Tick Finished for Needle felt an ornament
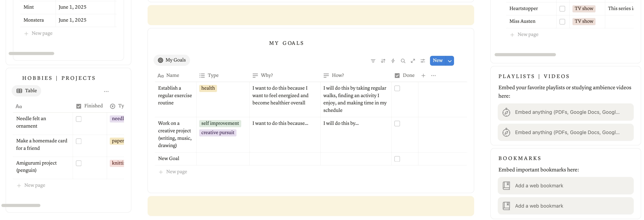Viewport: 644px width, 220px height. click(x=79, y=119)
